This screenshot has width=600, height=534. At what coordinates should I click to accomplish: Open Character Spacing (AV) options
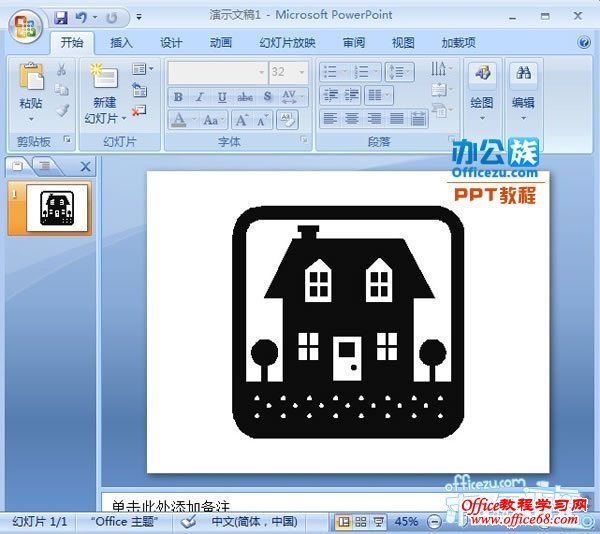click(x=293, y=97)
